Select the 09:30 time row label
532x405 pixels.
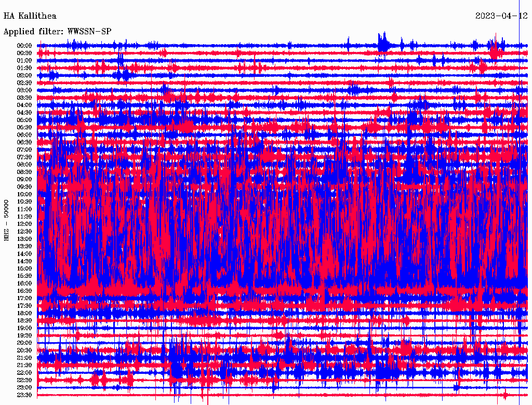(24, 187)
